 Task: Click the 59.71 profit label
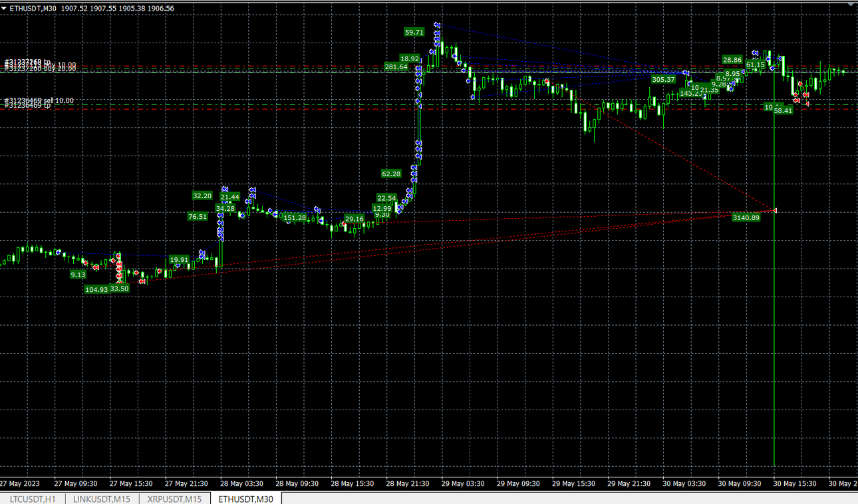point(414,32)
